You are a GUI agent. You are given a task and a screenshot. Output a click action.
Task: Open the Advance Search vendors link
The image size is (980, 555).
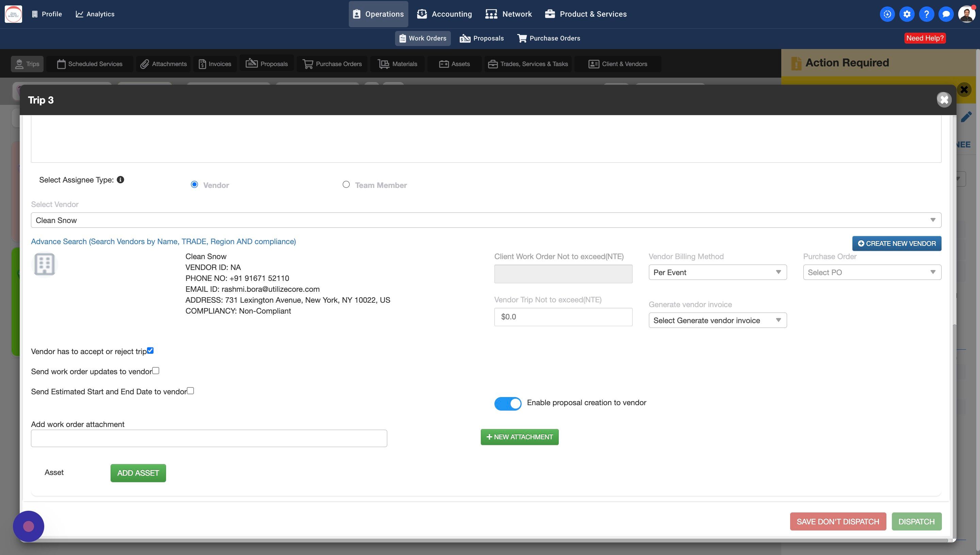(x=163, y=241)
